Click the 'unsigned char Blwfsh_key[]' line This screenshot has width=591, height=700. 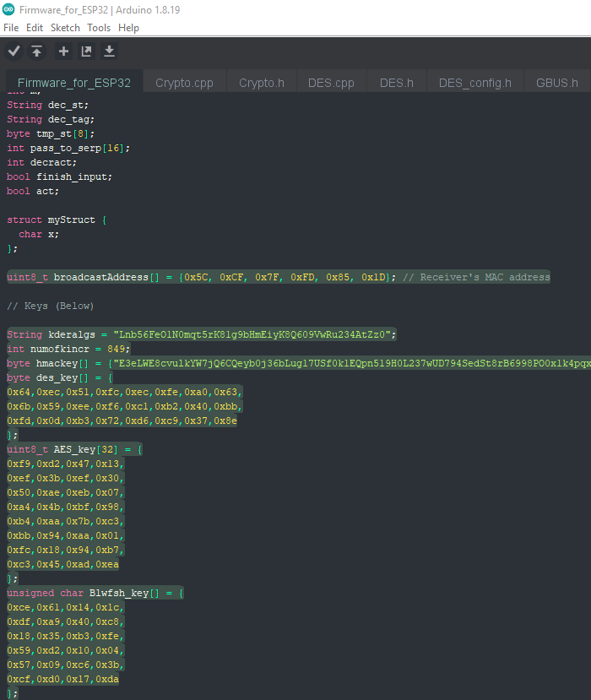click(x=95, y=593)
